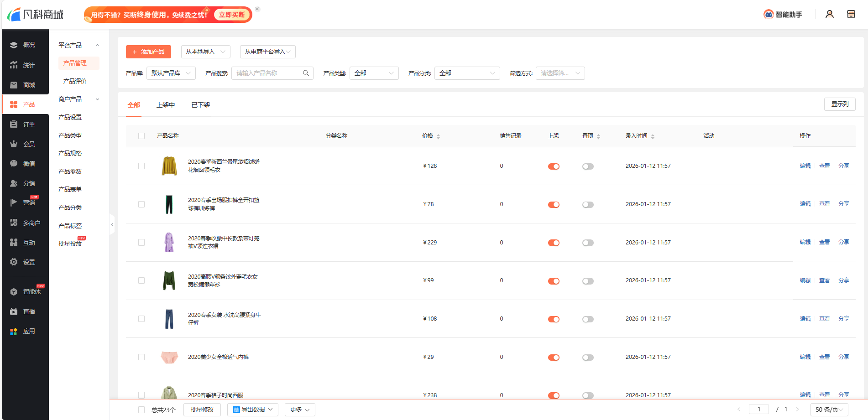
Task: Open the 直播 live broadcast sidebar icon
Action: [x=14, y=311]
